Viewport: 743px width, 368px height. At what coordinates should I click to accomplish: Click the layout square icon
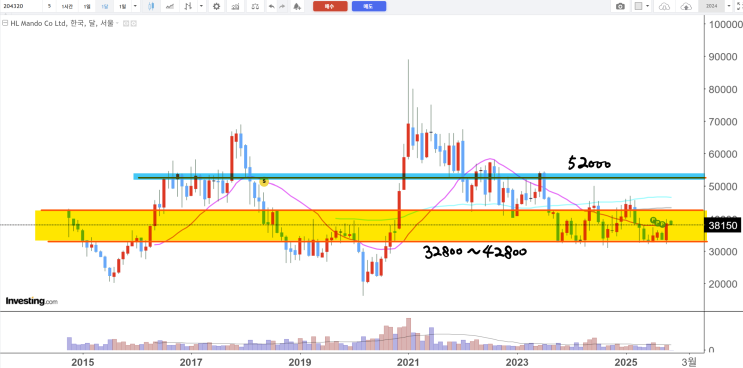(x=638, y=6)
